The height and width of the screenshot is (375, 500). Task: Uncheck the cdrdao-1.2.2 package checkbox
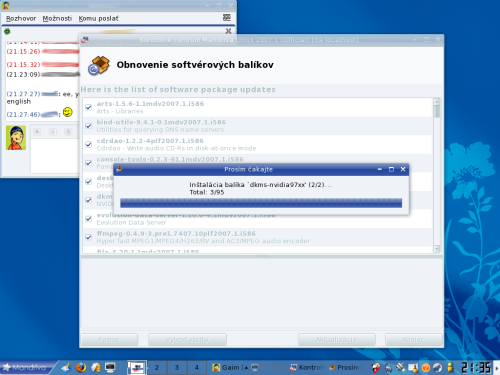[x=88, y=144]
